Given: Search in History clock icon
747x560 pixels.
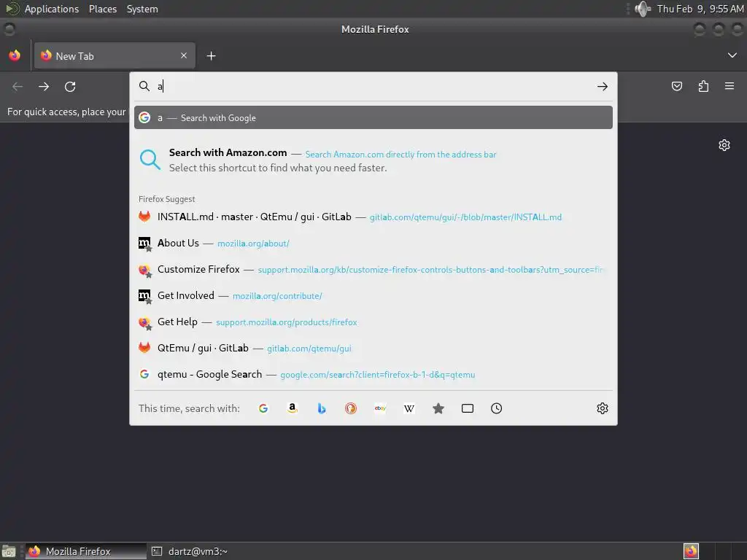Looking at the screenshot, I should point(496,408).
